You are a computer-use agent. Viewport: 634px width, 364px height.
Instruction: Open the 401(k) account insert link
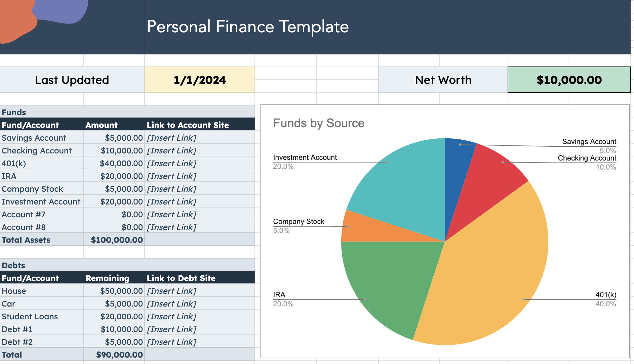point(171,164)
